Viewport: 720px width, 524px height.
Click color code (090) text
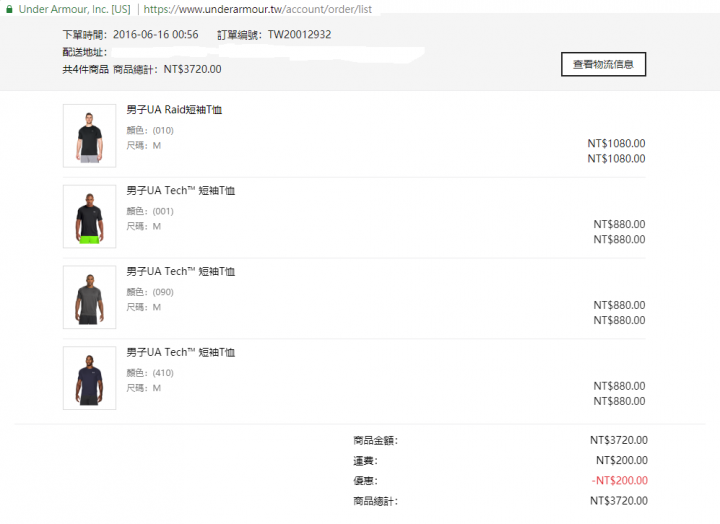coord(163,292)
